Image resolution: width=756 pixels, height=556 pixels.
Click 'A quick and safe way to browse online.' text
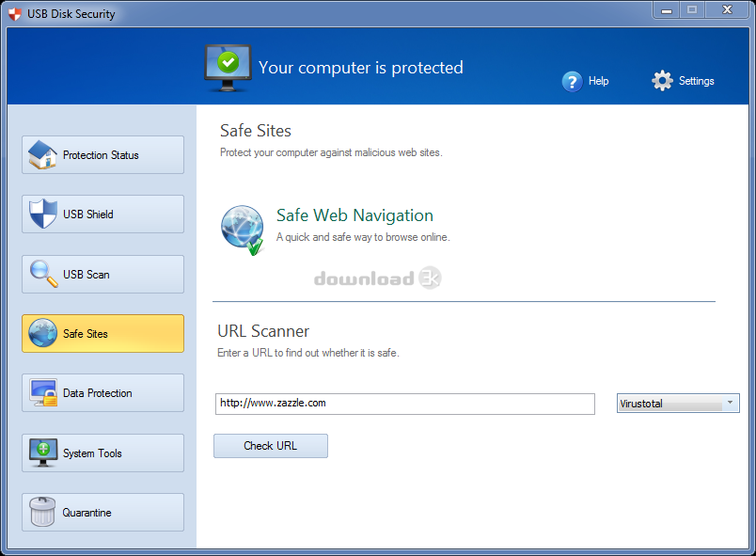pos(363,237)
